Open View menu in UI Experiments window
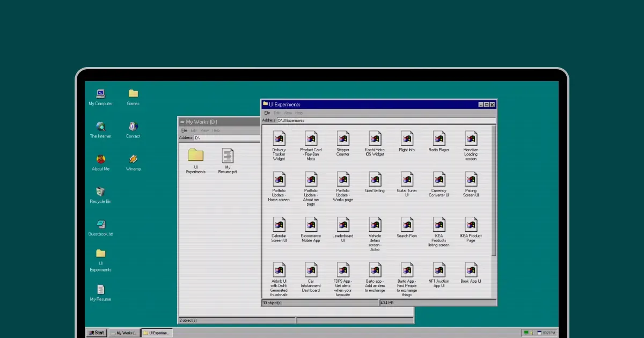Viewport: 644px width, 338px height. (x=288, y=113)
